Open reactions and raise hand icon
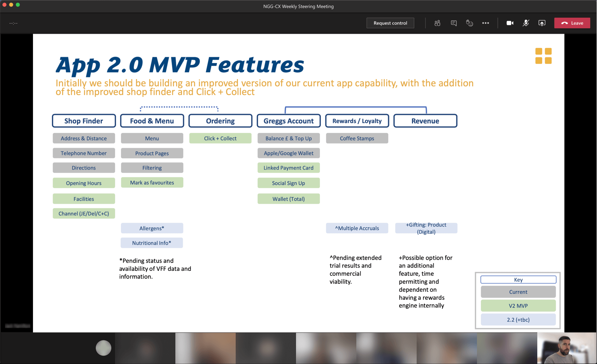597x364 pixels. [x=470, y=23]
